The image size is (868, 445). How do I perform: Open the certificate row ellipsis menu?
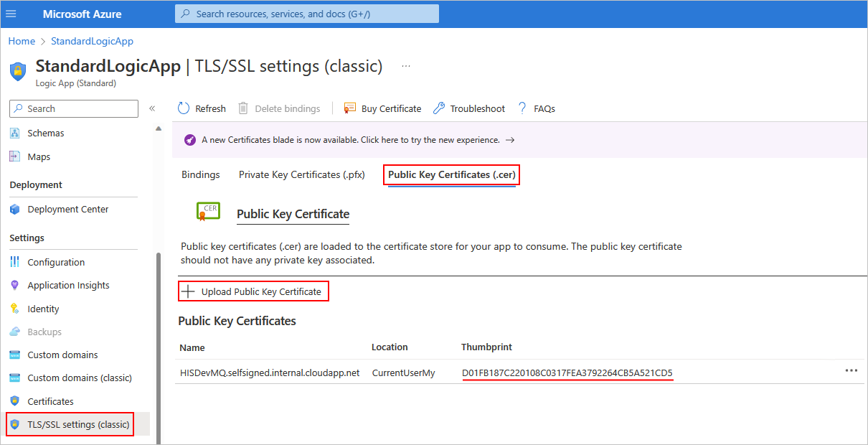pyautogui.click(x=851, y=371)
